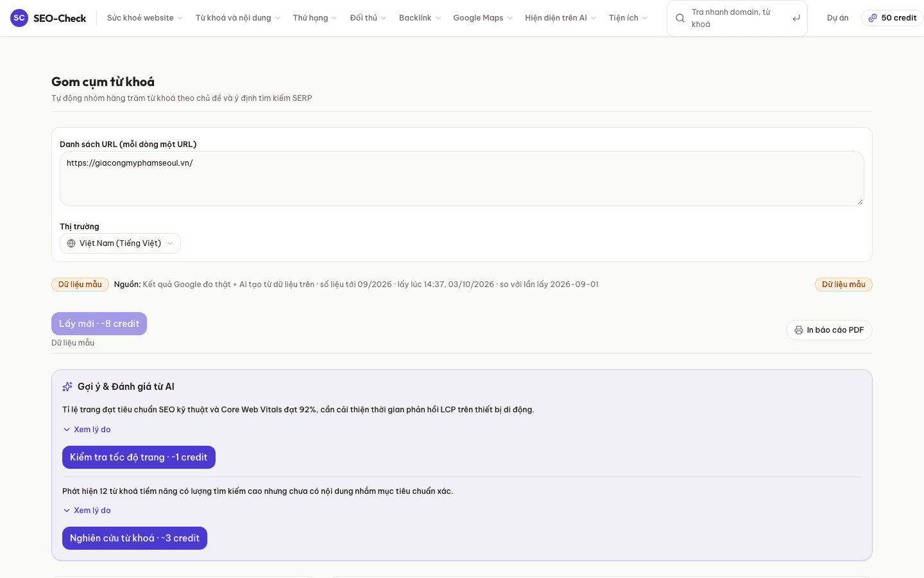Screen dimensions: 924x578
Task: Click the resize grip of the URL textarea
Action: coord(860,202)
